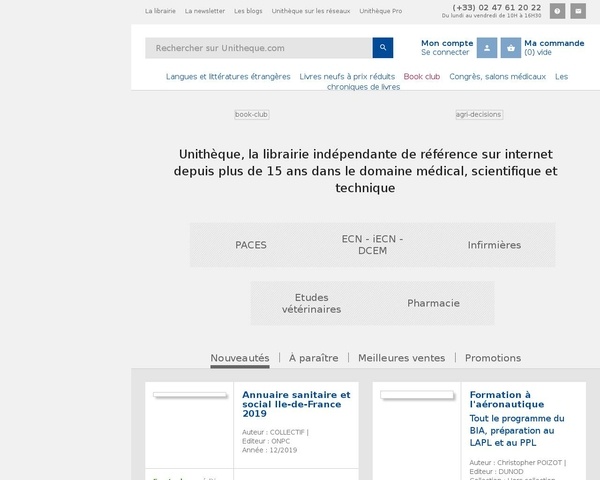Click the book-club banner image
The width and height of the screenshot is (600, 480).
pos(252,114)
